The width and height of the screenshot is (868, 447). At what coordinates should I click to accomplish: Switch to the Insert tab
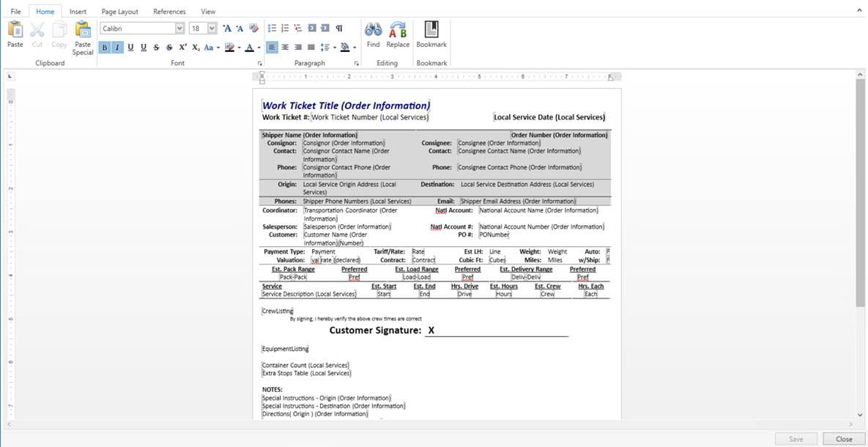pyautogui.click(x=78, y=12)
